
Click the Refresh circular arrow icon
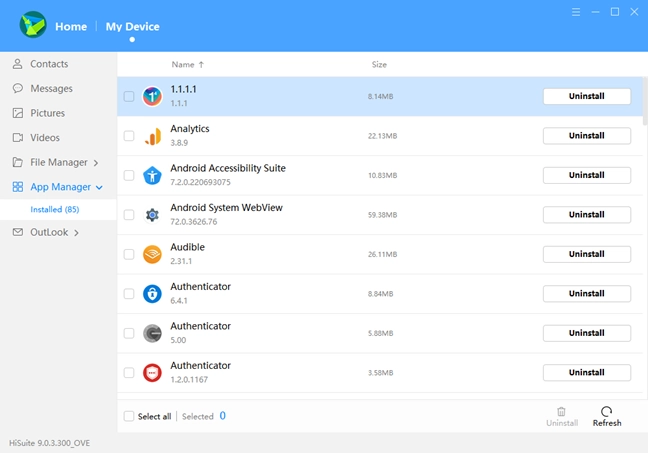606,411
